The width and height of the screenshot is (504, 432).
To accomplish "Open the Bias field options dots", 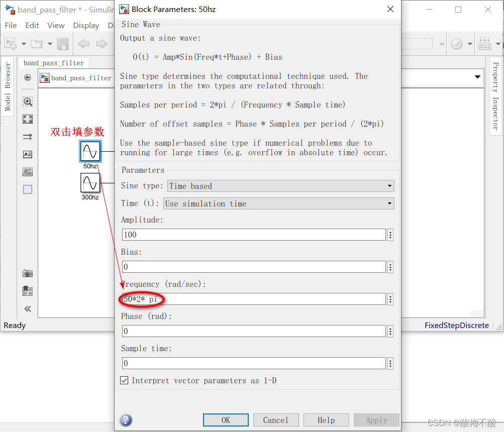I will tap(390, 267).
